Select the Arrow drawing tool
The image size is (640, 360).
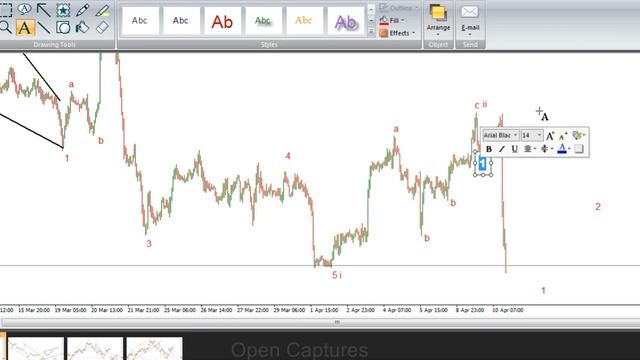pos(44,10)
